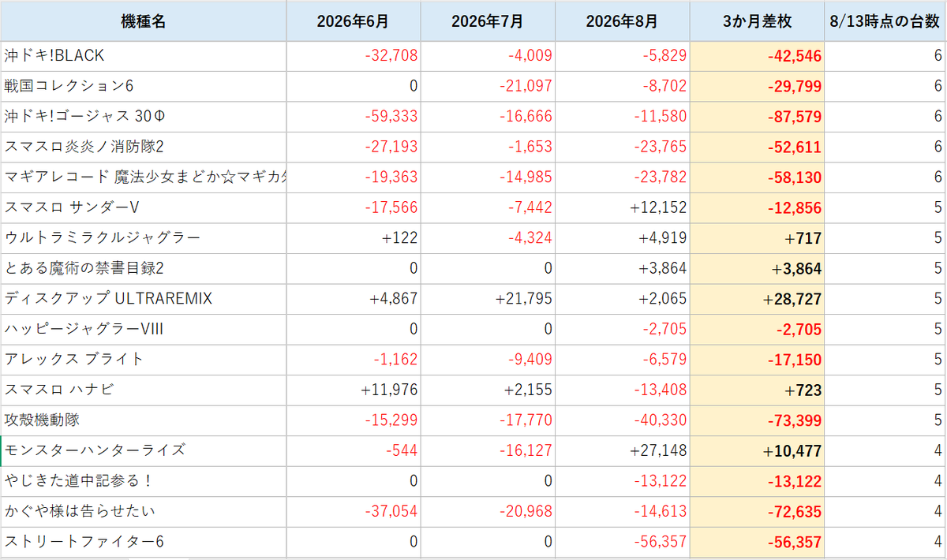
Task: Click the 沖ドキ!BLACK row name cell
Action: click(143, 56)
